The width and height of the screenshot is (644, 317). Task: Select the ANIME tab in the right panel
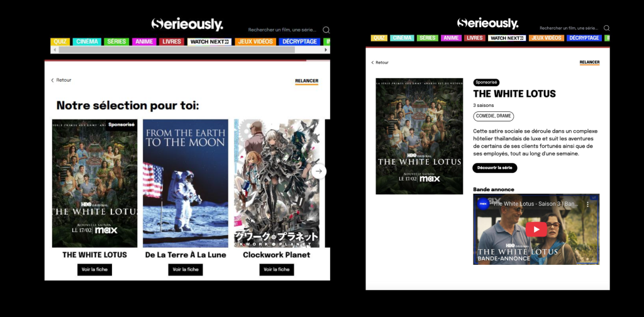tap(451, 38)
